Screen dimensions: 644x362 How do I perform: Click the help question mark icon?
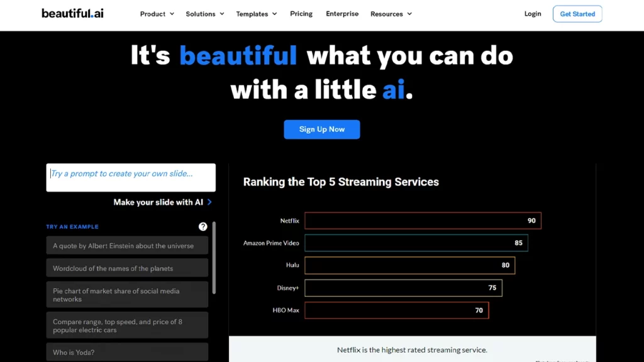[x=203, y=227]
